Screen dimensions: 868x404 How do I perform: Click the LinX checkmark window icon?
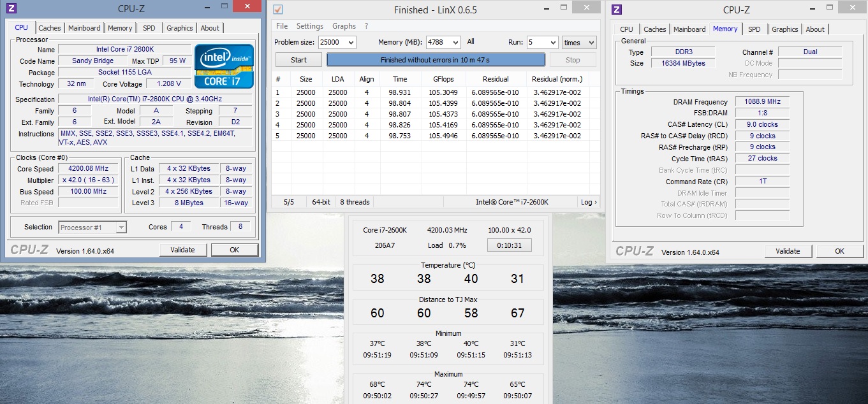tap(277, 10)
